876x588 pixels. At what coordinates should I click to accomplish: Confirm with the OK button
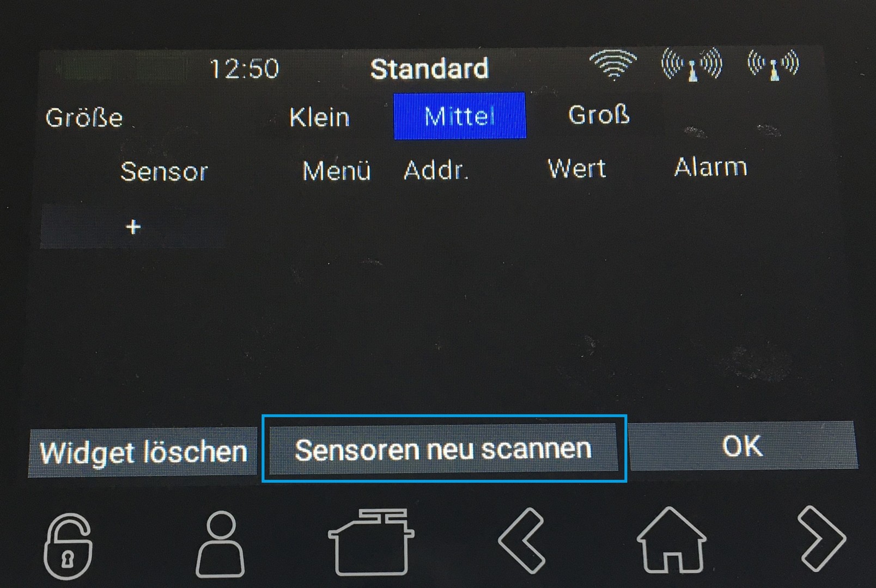(x=743, y=445)
